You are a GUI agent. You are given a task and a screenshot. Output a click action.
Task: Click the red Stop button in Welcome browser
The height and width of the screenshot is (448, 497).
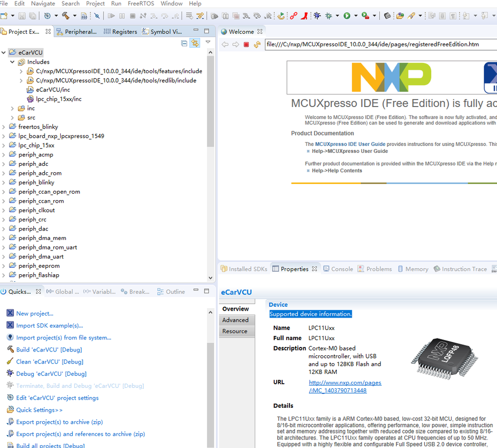point(246,44)
